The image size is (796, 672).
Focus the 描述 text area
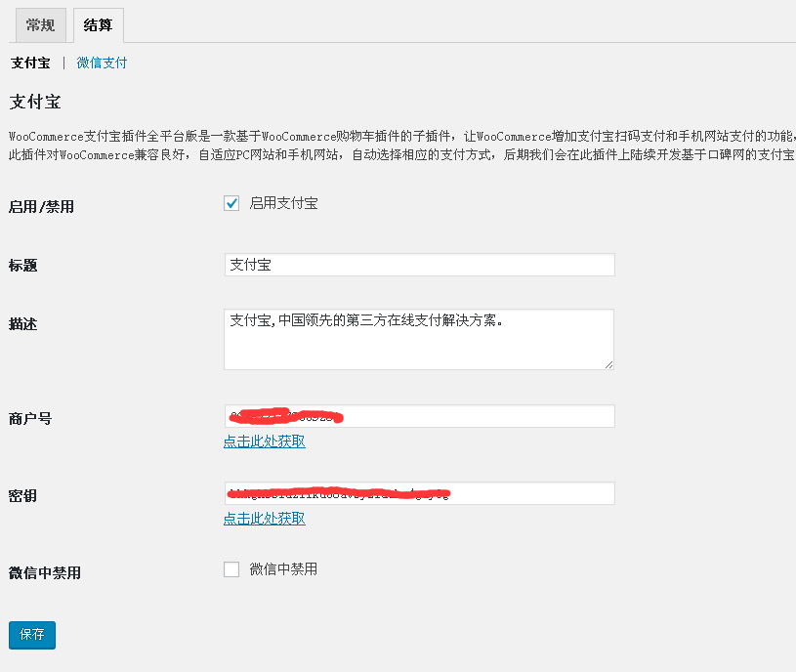(x=419, y=339)
